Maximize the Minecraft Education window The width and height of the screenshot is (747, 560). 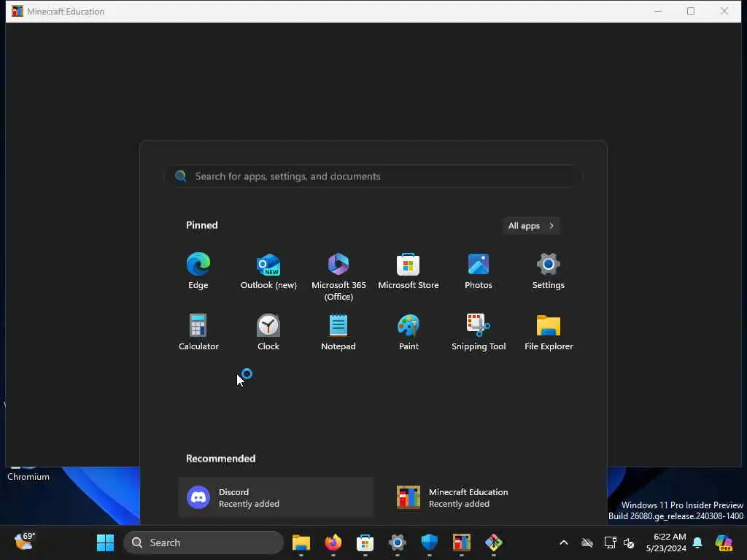click(691, 11)
